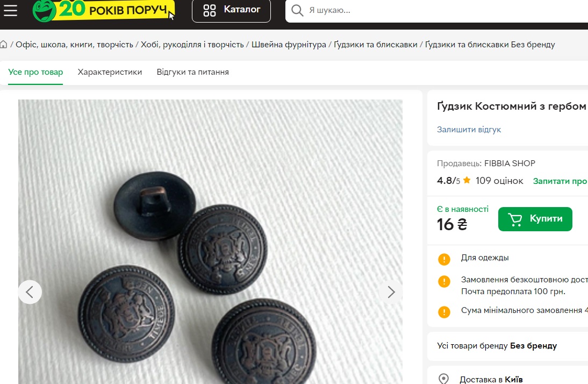The height and width of the screenshot is (384, 588).
Task: Click the home icon in breadcrumbs
Action: tap(4, 45)
